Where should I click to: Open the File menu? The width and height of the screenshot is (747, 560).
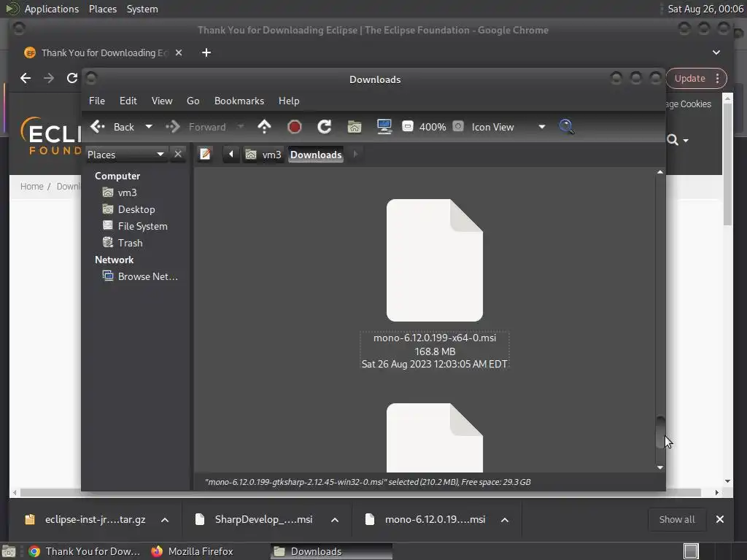(x=97, y=101)
